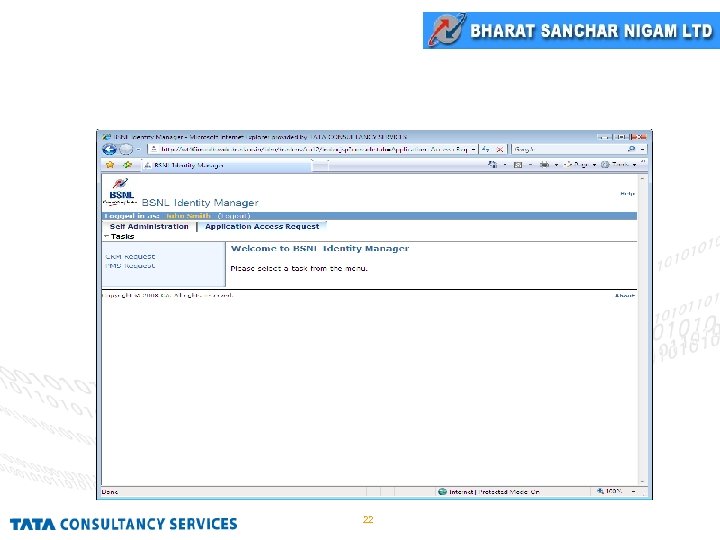720x540 pixels.
Task: Click the Logout link beside John Smith
Action: pyautogui.click(x=234, y=216)
